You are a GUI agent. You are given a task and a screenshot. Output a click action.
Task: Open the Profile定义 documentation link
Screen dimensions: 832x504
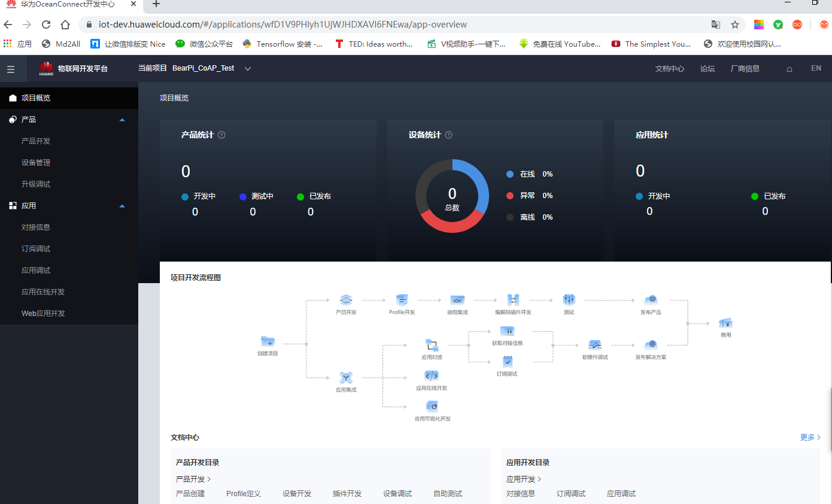point(244,494)
